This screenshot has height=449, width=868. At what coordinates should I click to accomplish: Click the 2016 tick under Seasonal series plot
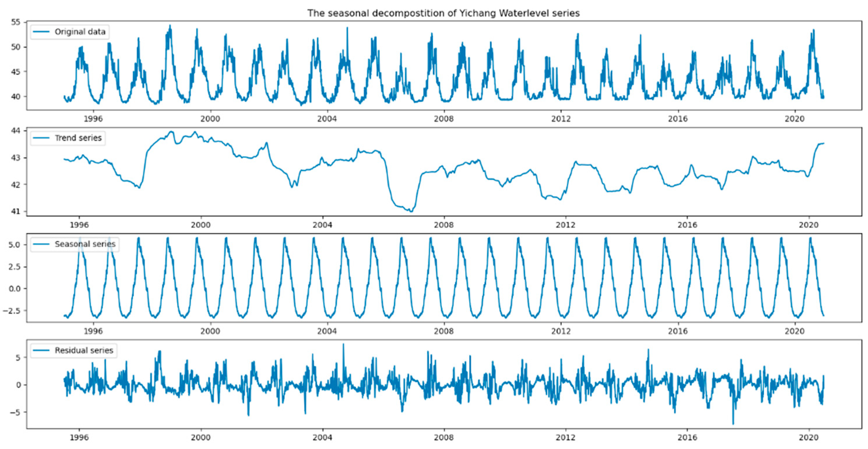678,331
